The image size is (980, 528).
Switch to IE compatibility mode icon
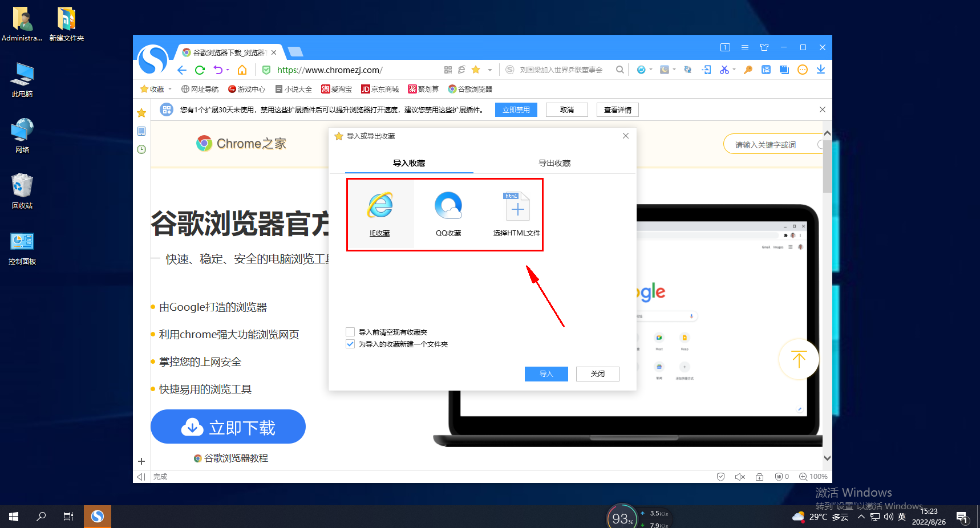pyautogui.click(x=462, y=70)
